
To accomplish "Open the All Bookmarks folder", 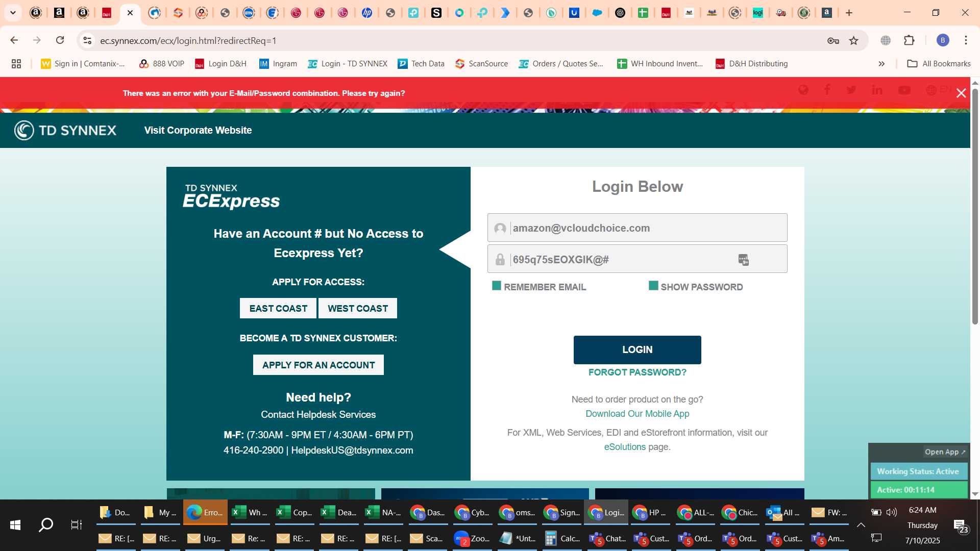I will [x=939, y=64].
